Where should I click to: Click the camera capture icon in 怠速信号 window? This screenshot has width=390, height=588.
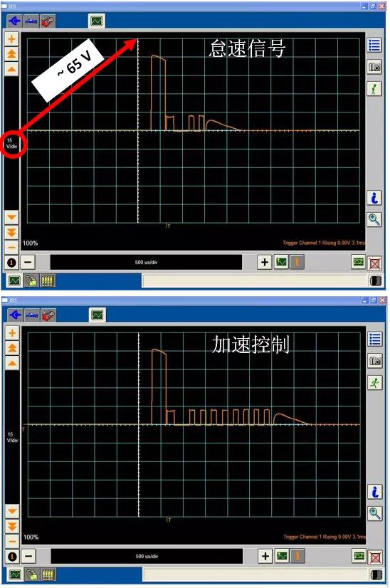[x=374, y=67]
